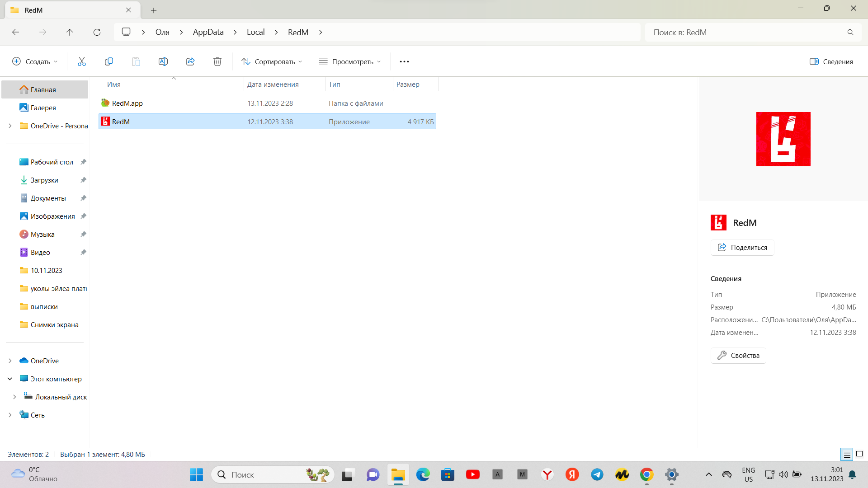Click the Cut scissors icon

click(81, 61)
